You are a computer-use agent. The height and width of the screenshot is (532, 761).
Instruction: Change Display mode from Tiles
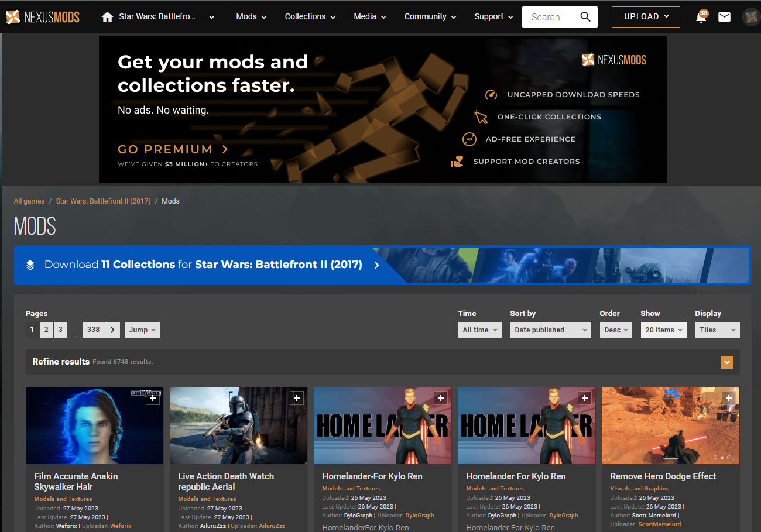(717, 330)
